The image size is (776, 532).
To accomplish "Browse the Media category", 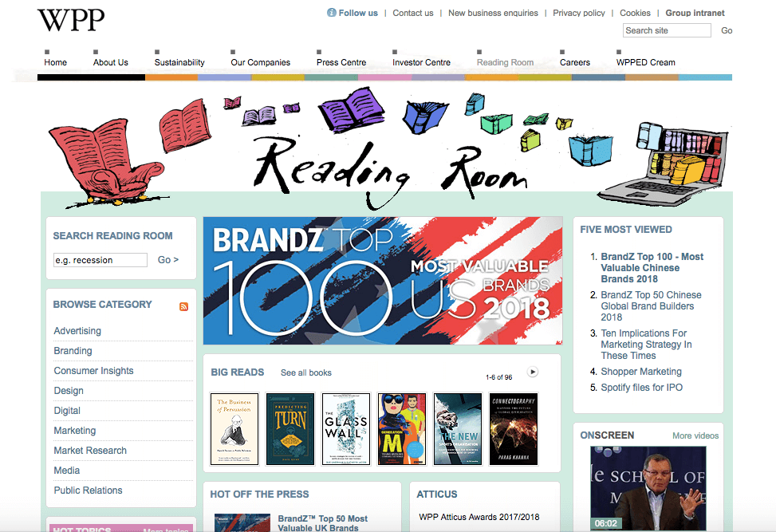I will pyautogui.click(x=67, y=470).
